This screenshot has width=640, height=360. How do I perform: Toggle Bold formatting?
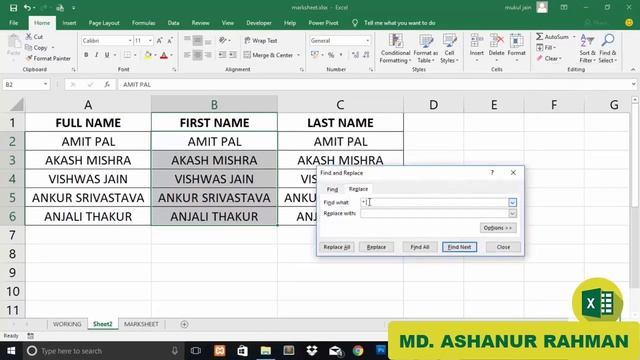[86, 55]
